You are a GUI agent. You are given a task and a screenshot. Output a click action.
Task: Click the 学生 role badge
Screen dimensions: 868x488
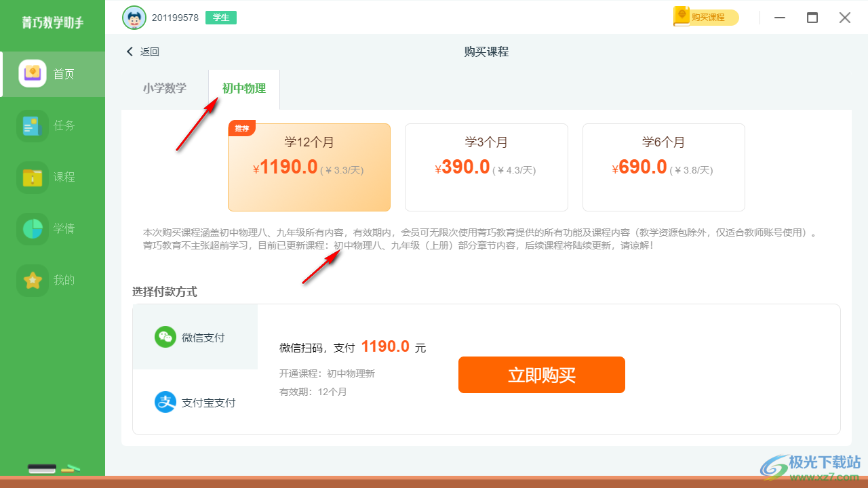221,18
